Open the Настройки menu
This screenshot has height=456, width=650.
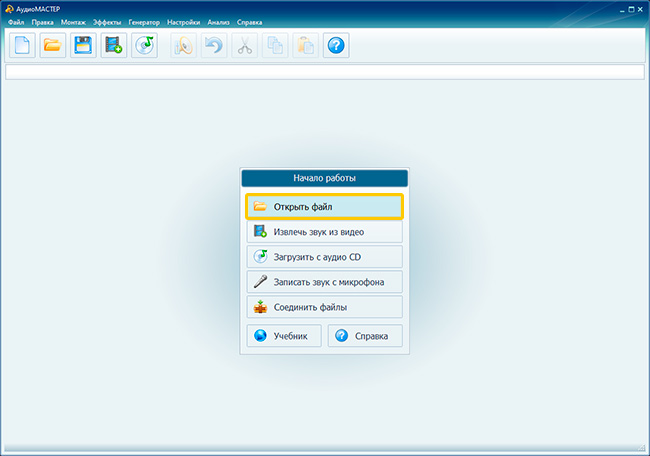tap(184, 22)
